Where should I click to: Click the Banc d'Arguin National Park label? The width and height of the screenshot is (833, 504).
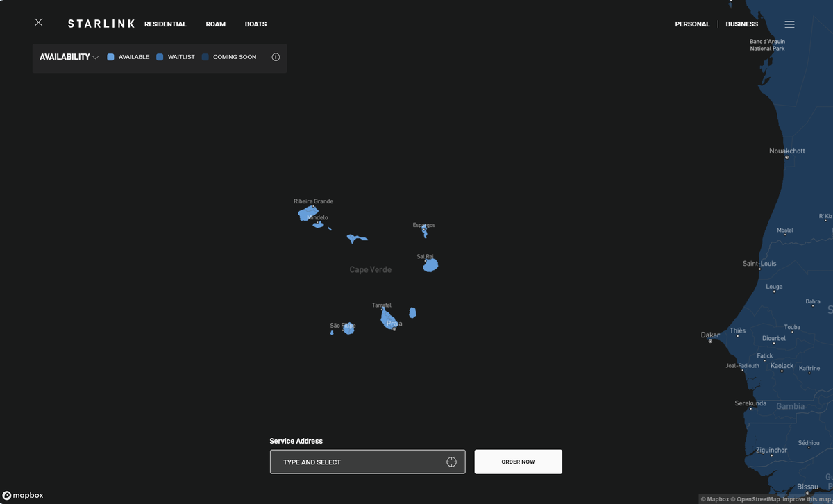(767, 45)
